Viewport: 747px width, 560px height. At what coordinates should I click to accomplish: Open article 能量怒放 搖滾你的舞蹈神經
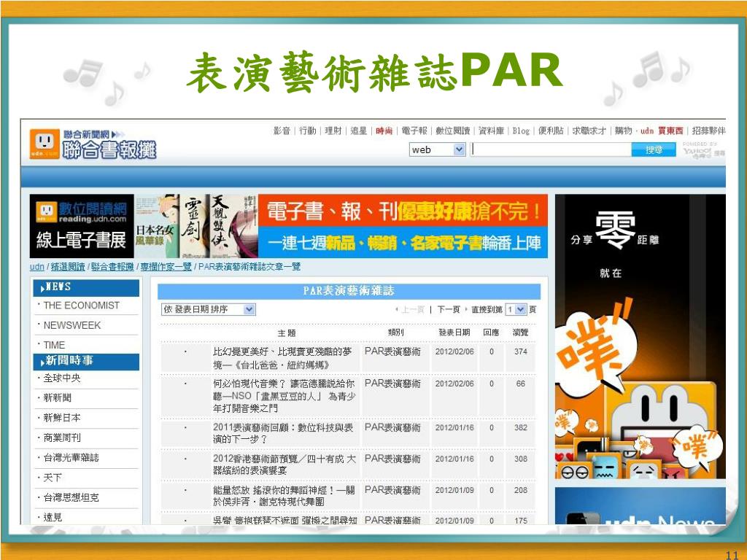[x=284, y=496]
